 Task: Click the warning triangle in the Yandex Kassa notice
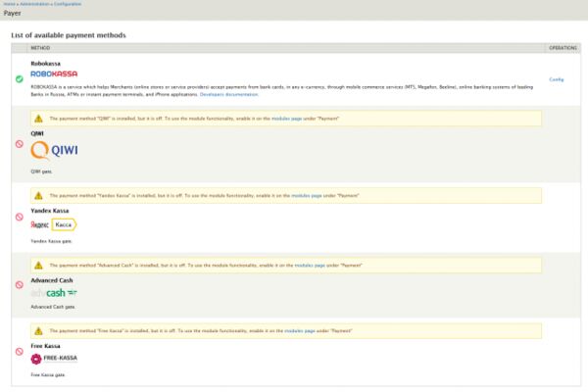[x=38, y=196]
